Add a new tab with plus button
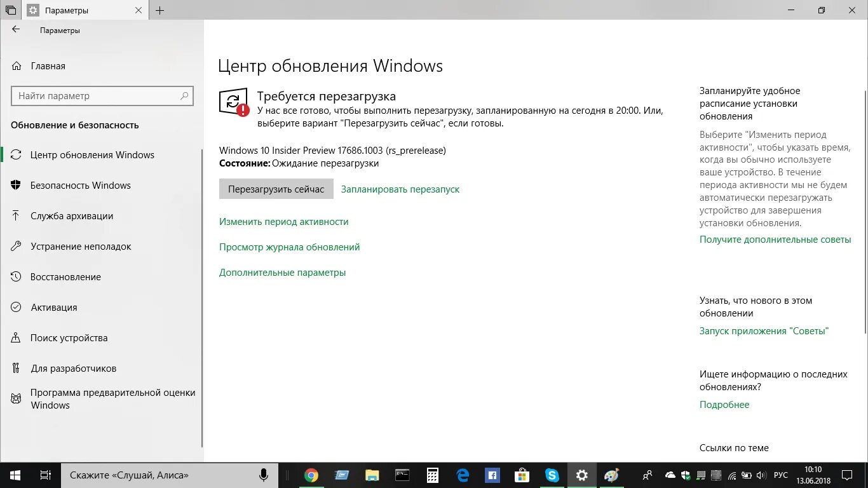The image size is (868, 488). [x=159, y=10]
